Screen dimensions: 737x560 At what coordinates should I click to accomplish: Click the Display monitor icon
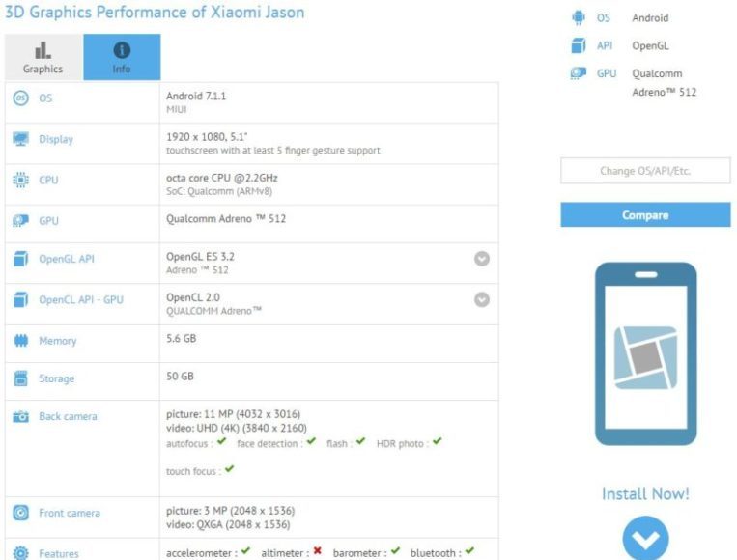(x=20, y=139)
